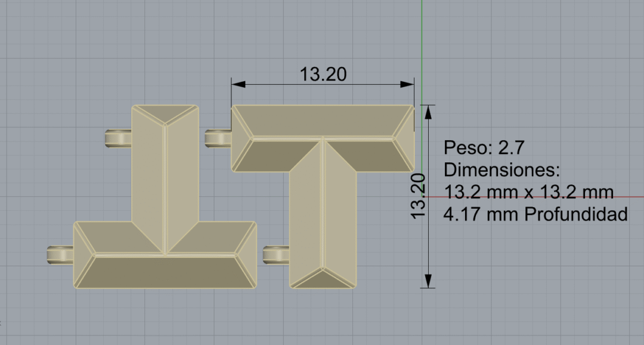Click the 'Dimensiones:' annotation label

coord(502,170)
